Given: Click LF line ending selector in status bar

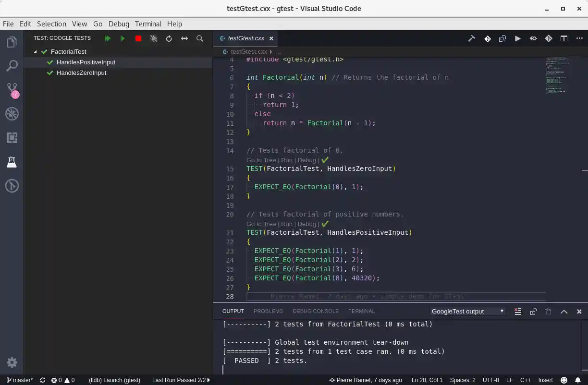Looking at the screenshot, I should click(x=509, y=380).
